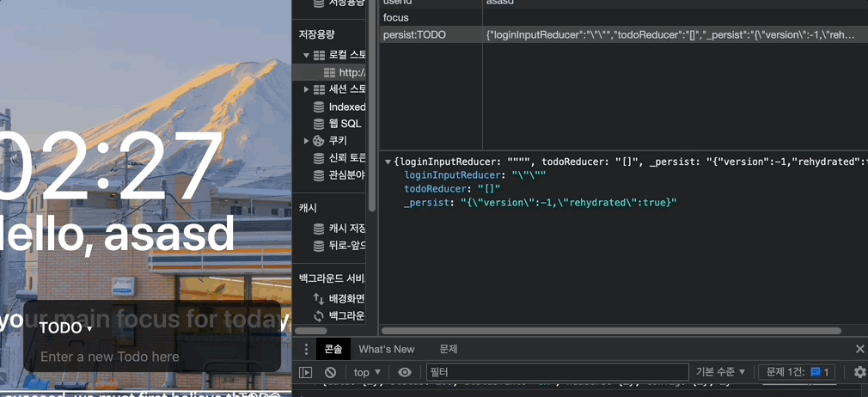Click the 백그라운 sync icon
The height and width of the screenshot is (397, 868).
click(319, 316)
